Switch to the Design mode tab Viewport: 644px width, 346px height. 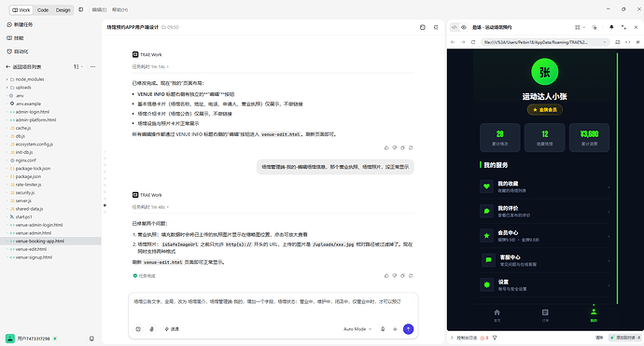pos(63,10)
